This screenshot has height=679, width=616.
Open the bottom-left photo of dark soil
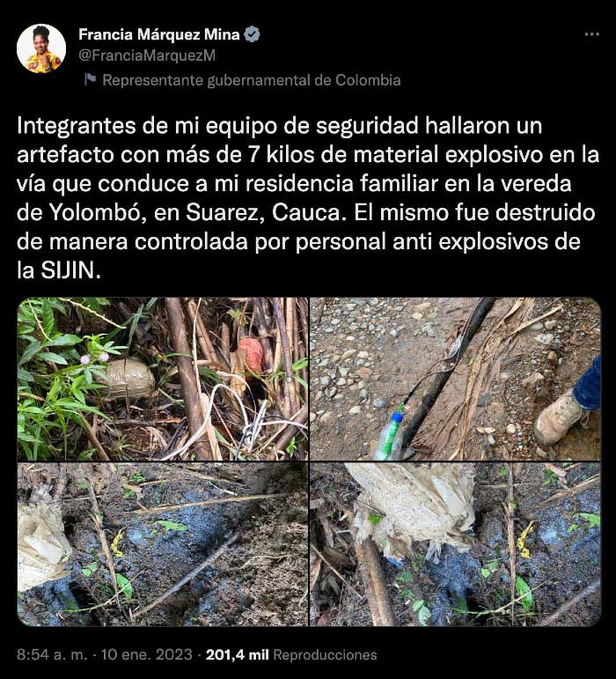point(163,544)
